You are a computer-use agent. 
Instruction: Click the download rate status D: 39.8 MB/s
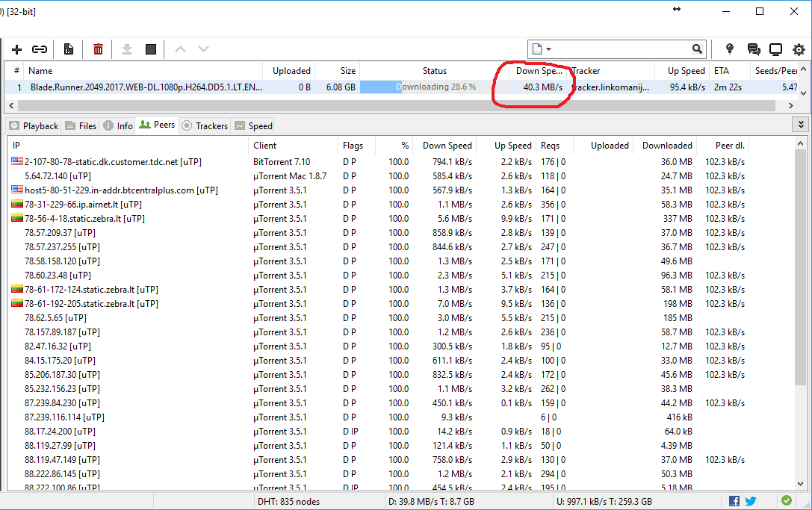point(431,501)
